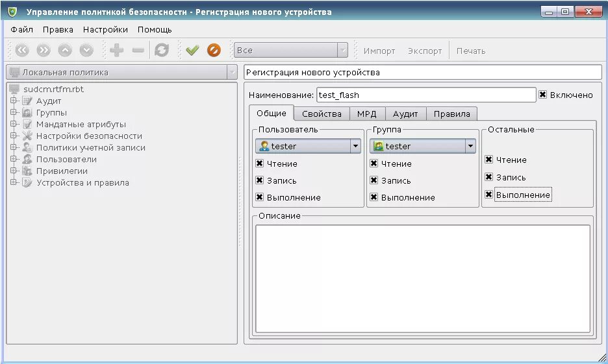Click the Печать button
This screenshot has height=364, width=608.
click(x=471, y=51)
